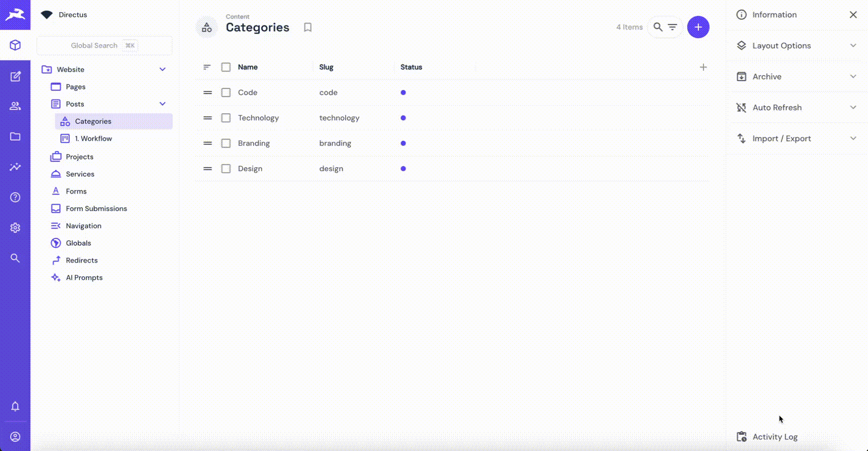The image size is (868, 451).
Task: Expand the Import / Export panel
Action: (x=796, y=139)
